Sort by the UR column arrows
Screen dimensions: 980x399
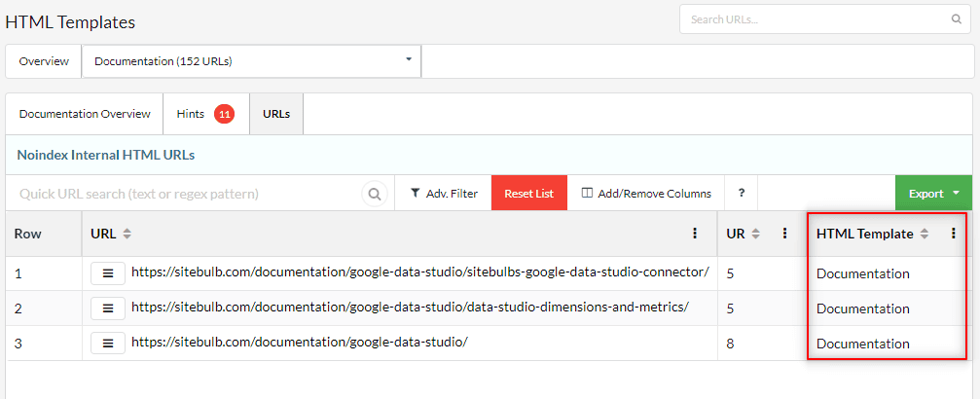point(755,234)
